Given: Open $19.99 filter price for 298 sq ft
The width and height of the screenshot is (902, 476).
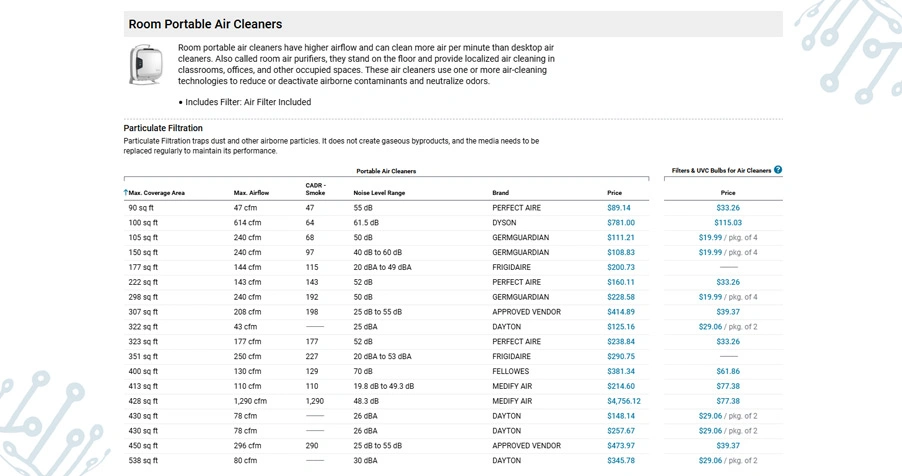Looking at the screenshot, I should pos(710,298).
